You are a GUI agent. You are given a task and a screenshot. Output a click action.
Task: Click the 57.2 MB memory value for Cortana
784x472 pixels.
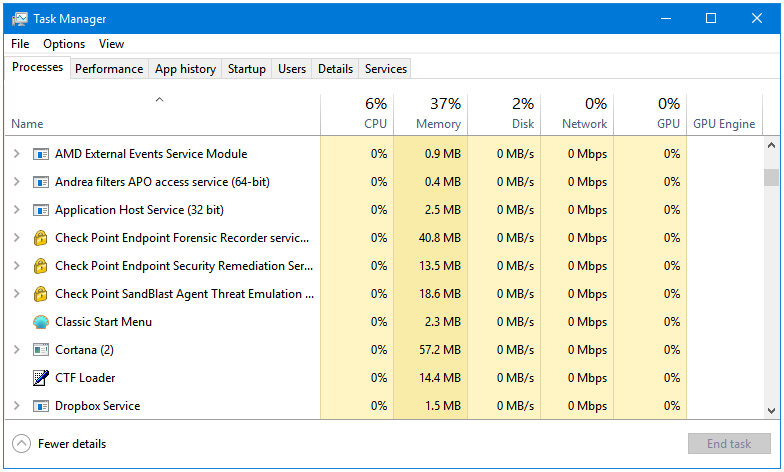(x=440, y=350)
